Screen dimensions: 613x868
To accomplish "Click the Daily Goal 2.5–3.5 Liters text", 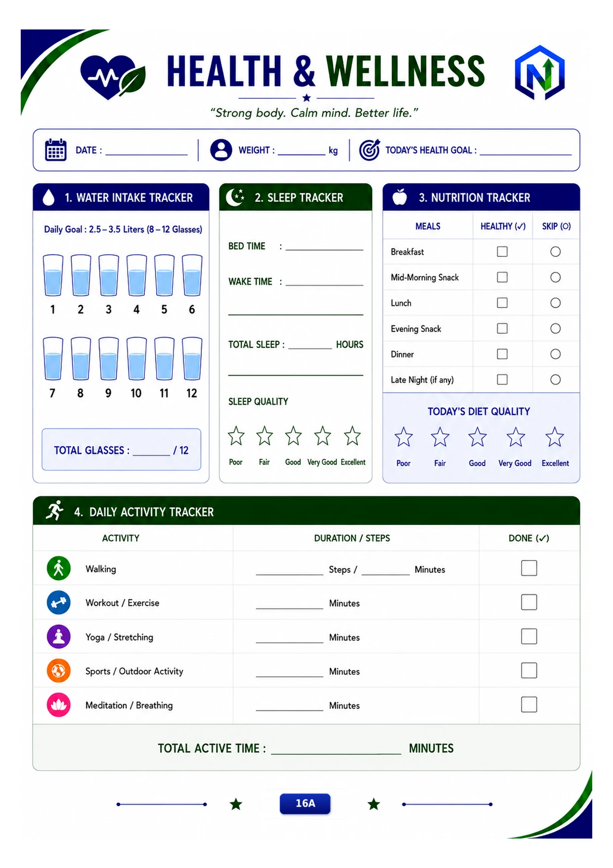I will tap(123, 229).
